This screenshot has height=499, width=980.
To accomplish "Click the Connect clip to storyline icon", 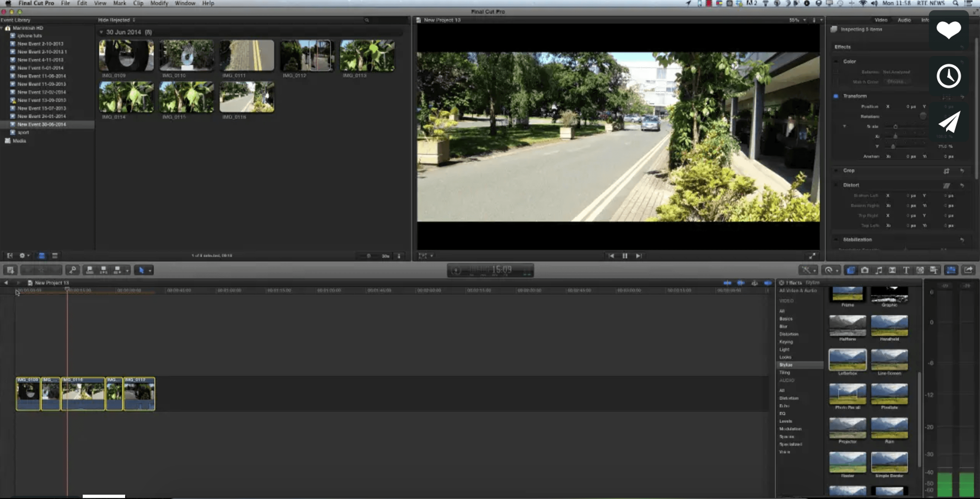I will pos(90,270).
